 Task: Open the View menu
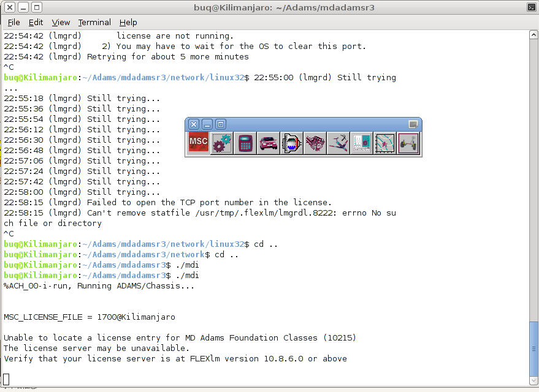[61, 22]
